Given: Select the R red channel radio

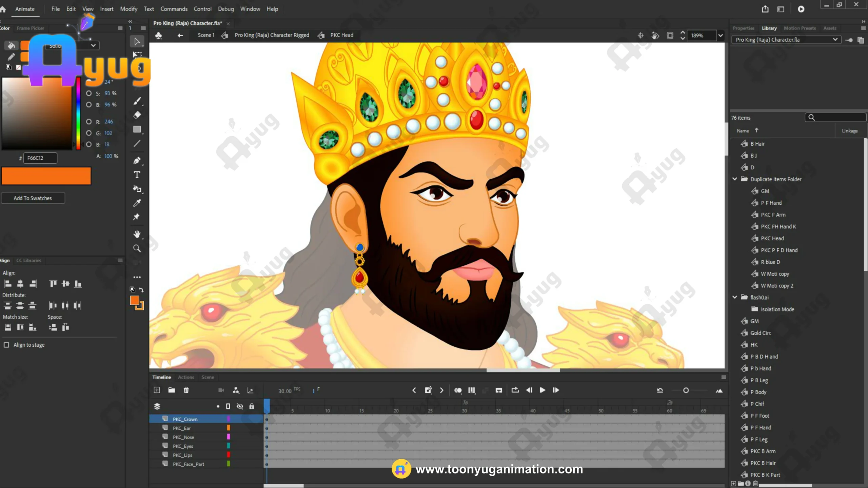Looking at the screenshot, I should [89, 122].
